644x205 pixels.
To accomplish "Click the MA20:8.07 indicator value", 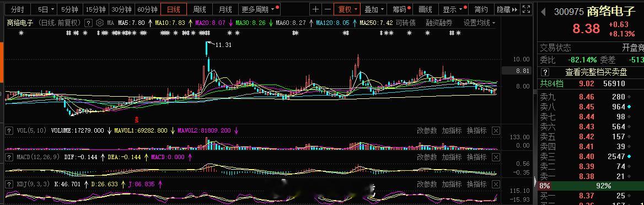I will point(210,23).
